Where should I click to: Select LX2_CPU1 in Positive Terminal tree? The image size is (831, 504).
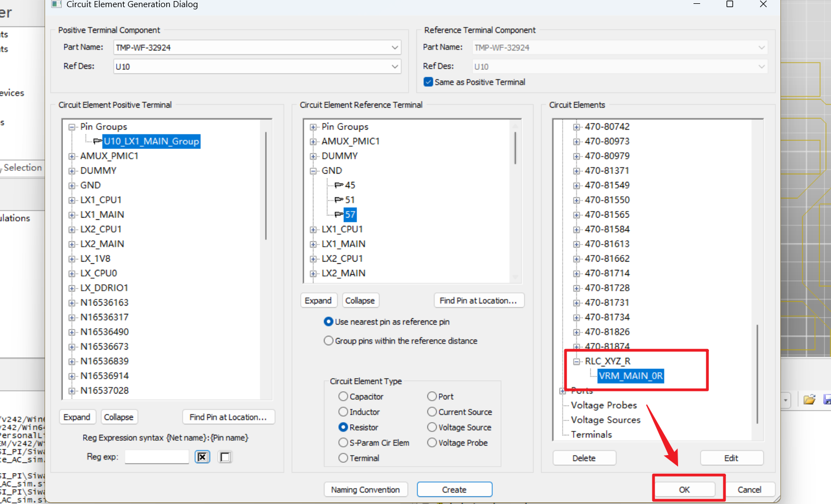pyautogui.click(x=101, y=229)
